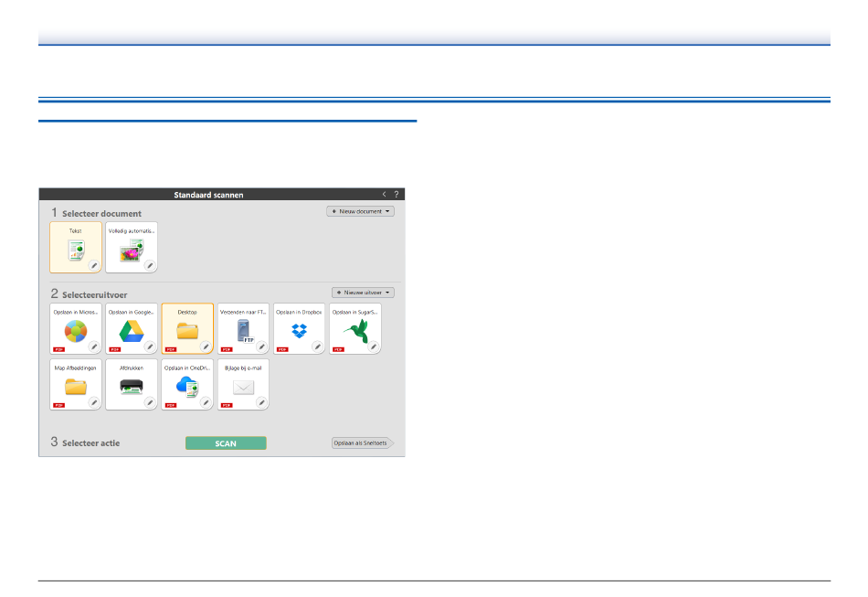The width and height of the screenshot is (868, 597).
Task: Edit OneDrive output pencil icon
Action: (206, 402)
